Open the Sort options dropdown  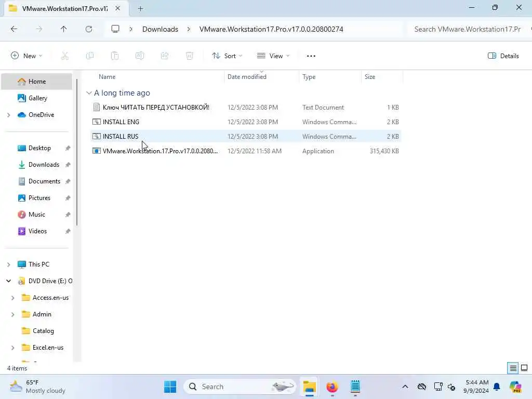(227, 56)
